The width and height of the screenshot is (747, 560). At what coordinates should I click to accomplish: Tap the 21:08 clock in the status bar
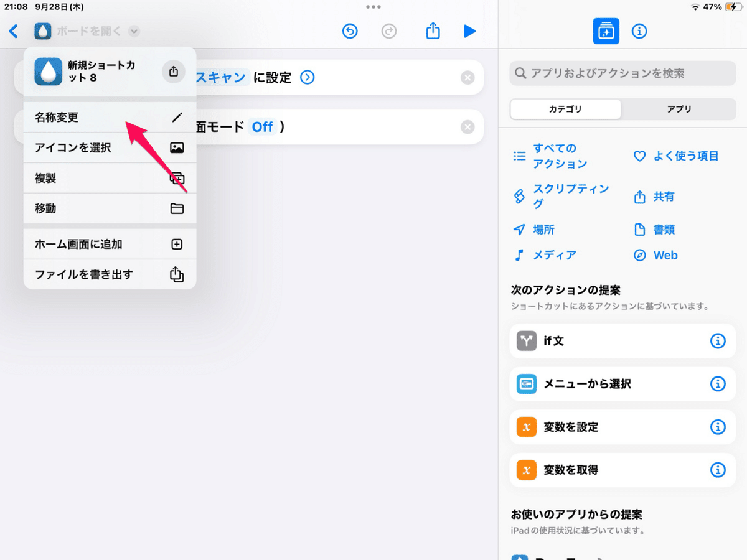pos(15,7)
